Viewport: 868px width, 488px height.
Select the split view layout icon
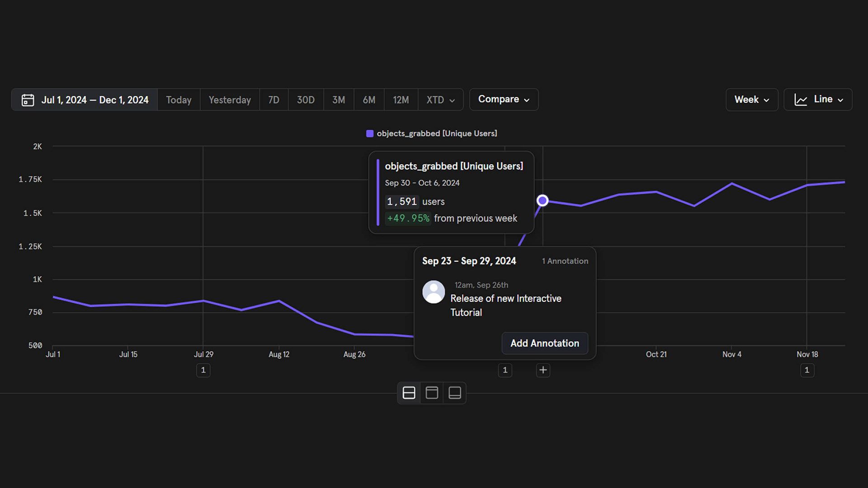tap(409, 393)
